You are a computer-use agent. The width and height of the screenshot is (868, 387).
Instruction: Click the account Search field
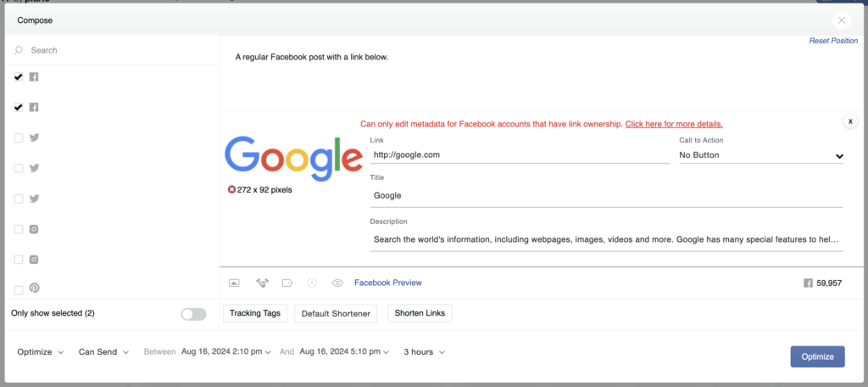coord(113,50)
